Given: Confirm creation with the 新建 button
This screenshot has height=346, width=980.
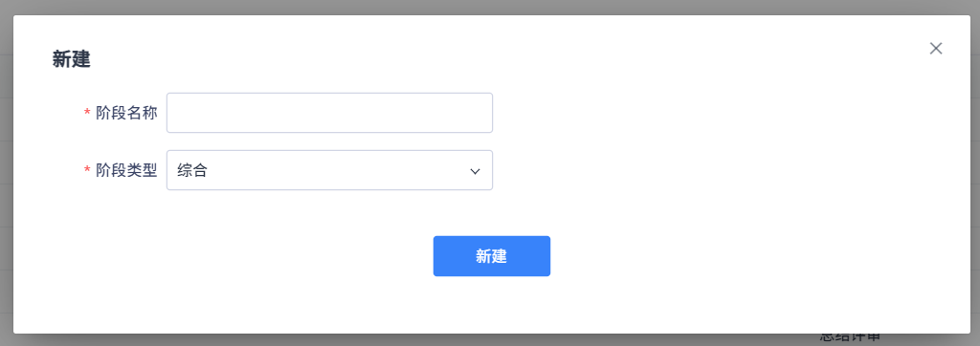Looking at the screenshot, I should 491,256.
